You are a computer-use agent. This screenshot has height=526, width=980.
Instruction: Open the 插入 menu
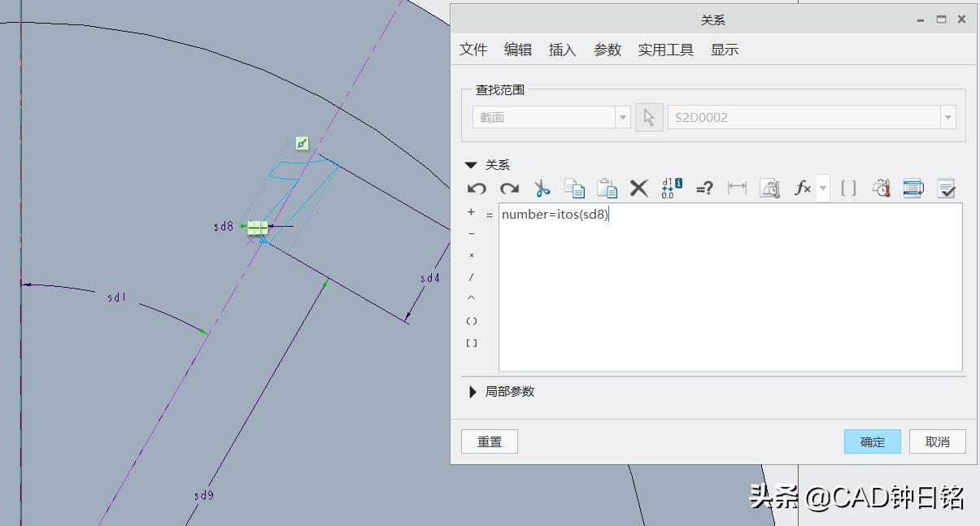pyautogui.click(x=561, y=50)
